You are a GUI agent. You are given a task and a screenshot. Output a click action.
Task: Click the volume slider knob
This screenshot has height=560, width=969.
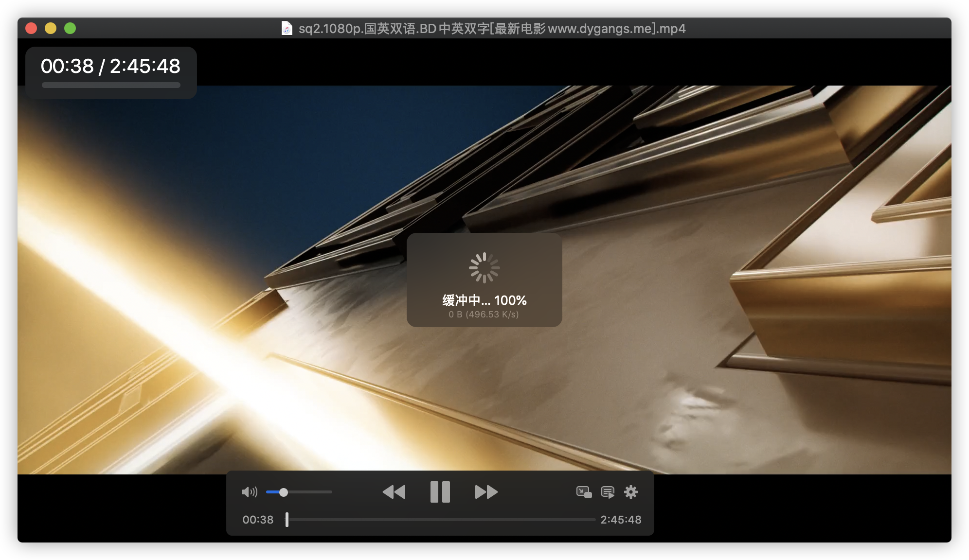point(284,492)
